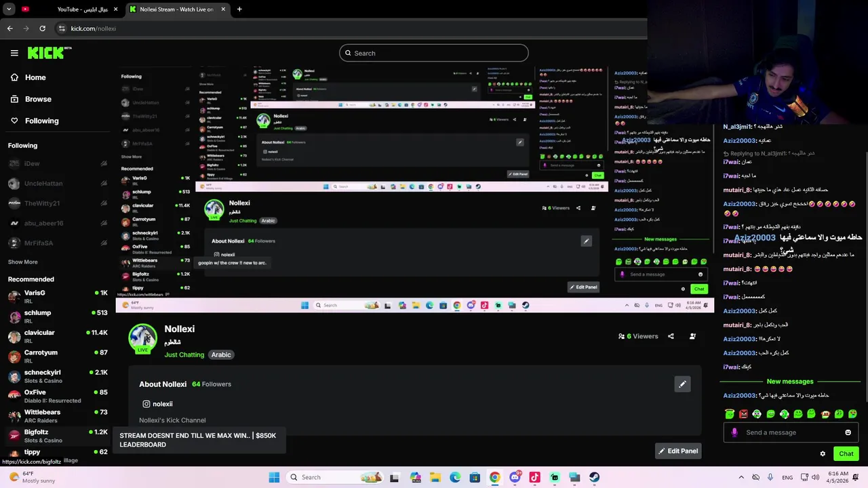
Task: Click the user icon right of share
Action: tap(692, 336)
